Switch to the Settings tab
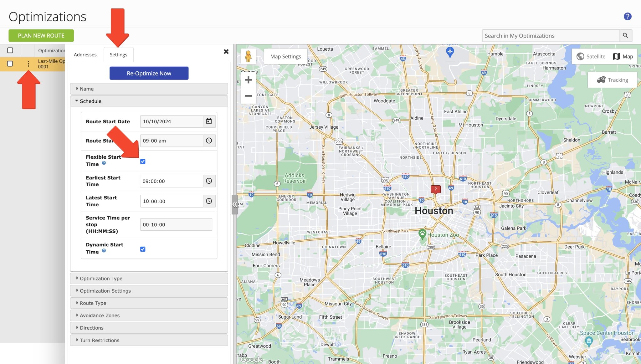The height and width of the screenshot is (364, 641). click(x=118, y=54)
